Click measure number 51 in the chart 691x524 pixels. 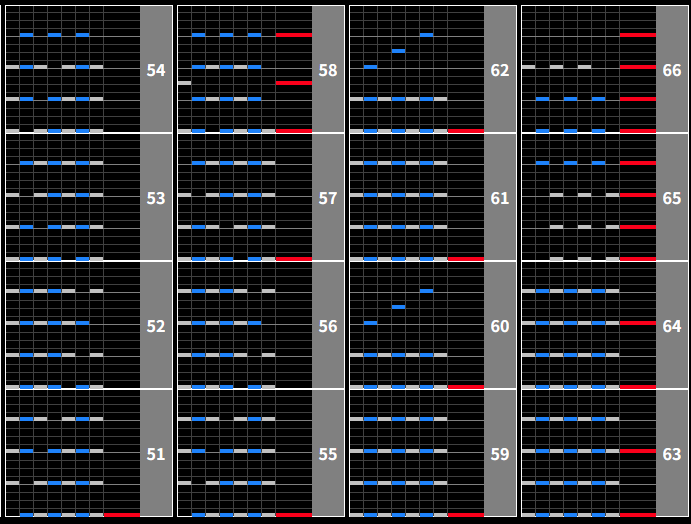pos(156,454)
